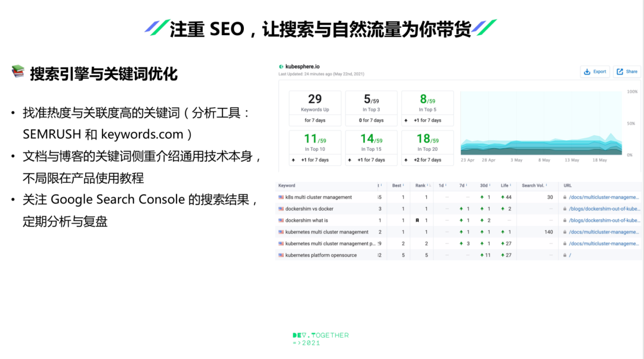Click the "Google Search Console" bullet text

pyautogui.click(x=117, y=200)
